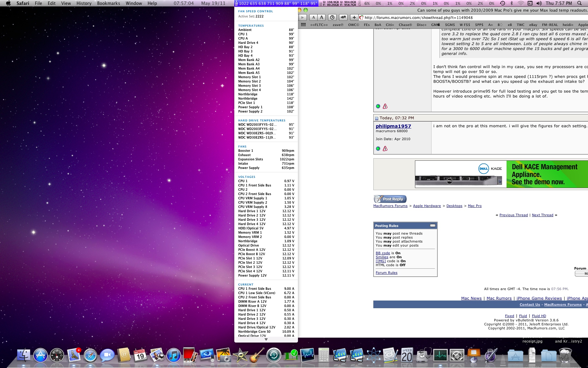Screen dimensions: 588x368
Task: Open the Apple menu
Action: click(x=8, y=3)
